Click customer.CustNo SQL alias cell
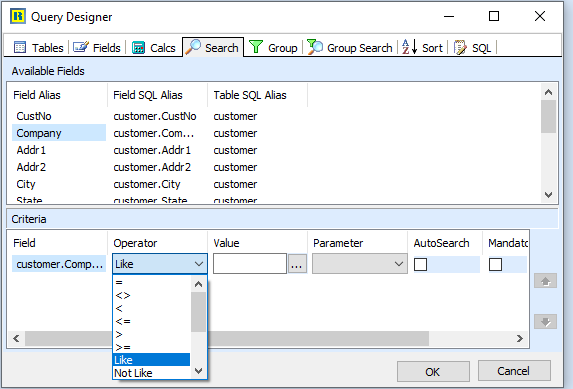The image size is (573, 389). (x=155, y=116)
